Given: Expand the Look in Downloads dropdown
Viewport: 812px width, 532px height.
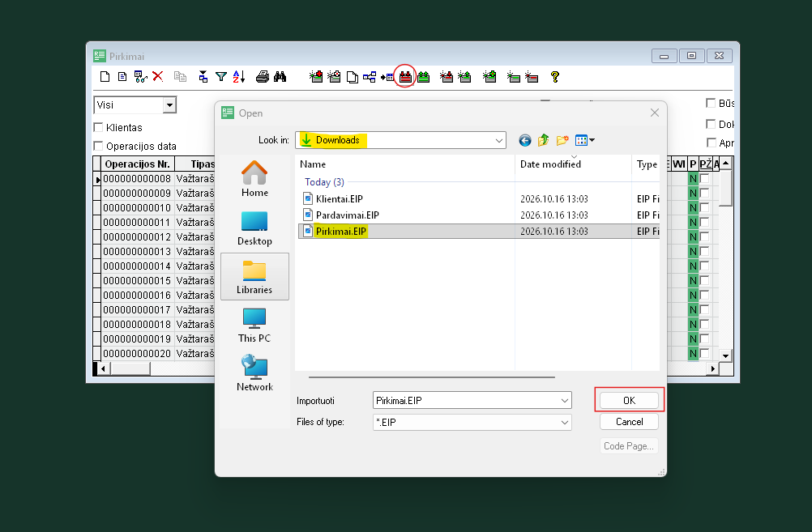Looking at the screenshot, I should coord(498,140).
